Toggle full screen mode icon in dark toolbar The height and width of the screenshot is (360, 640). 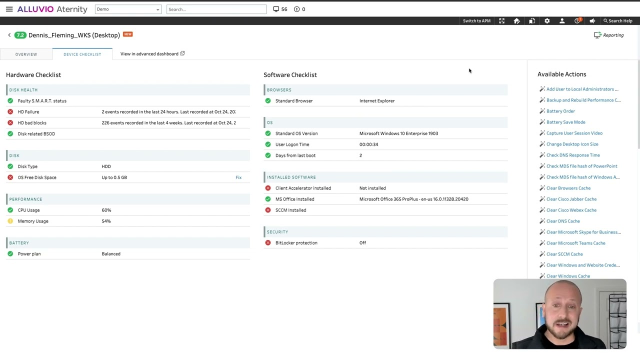[502, 21]
